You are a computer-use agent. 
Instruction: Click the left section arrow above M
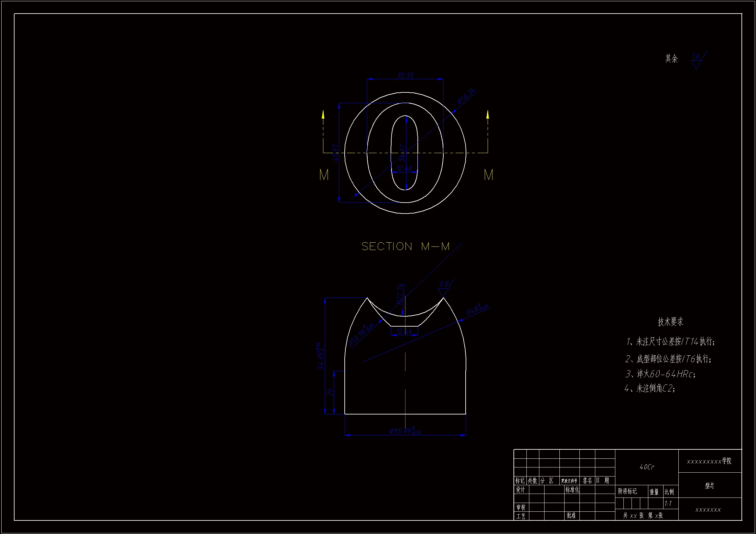pyautogui.click(x=323, y=114)
